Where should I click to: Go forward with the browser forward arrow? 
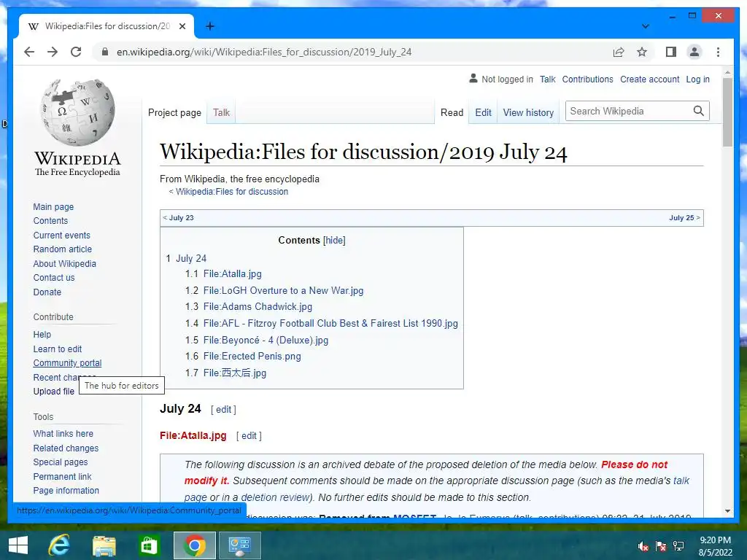click(53, 52)
